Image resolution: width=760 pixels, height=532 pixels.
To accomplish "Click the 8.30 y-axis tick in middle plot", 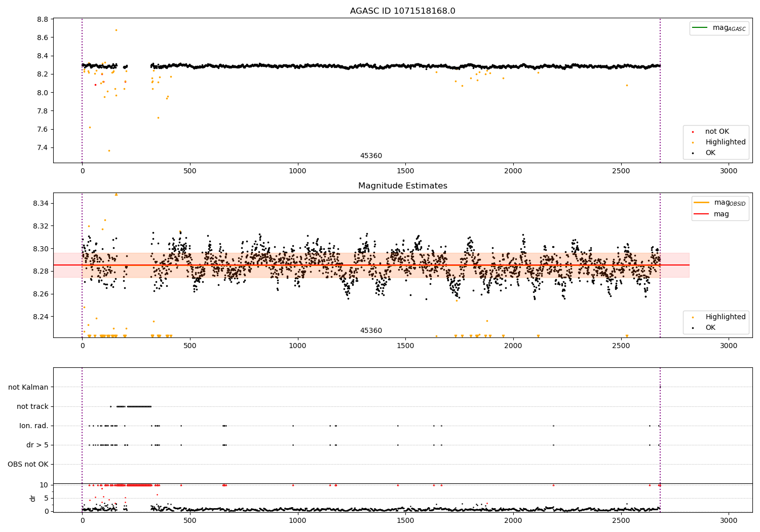I will pos(41,249).
